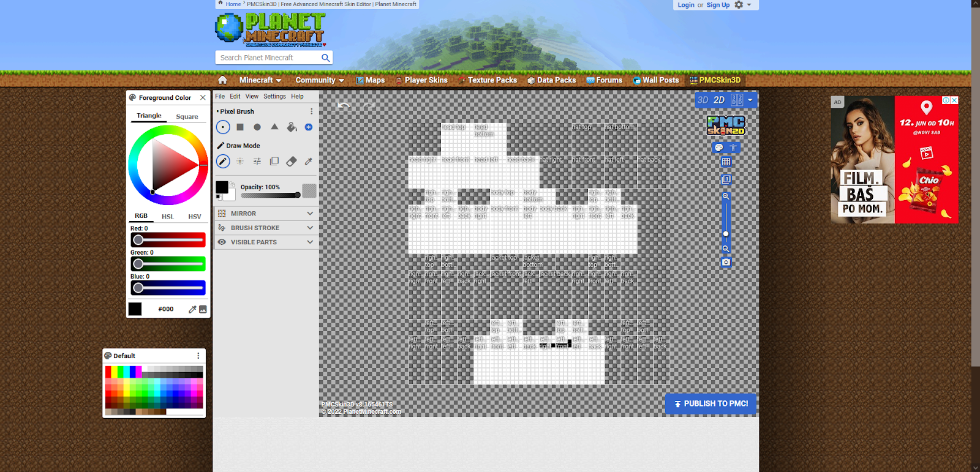The height and width of the screenshot is (472, 980).
Task: Click the Login link
Action: coord(686,5)
